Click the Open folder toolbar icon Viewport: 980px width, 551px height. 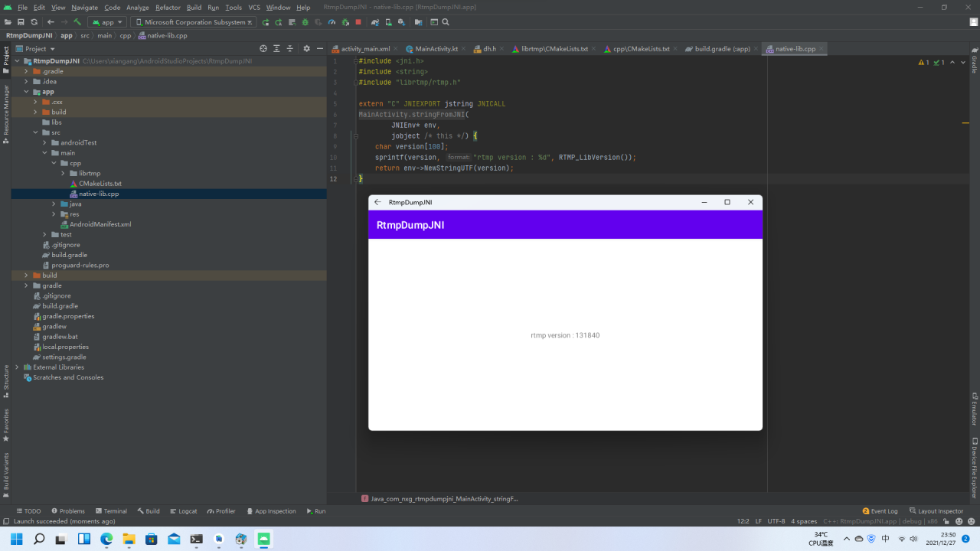8,22
